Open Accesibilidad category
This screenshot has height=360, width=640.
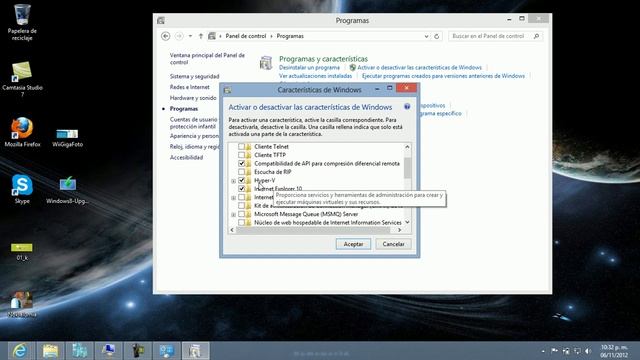(186, 157)
